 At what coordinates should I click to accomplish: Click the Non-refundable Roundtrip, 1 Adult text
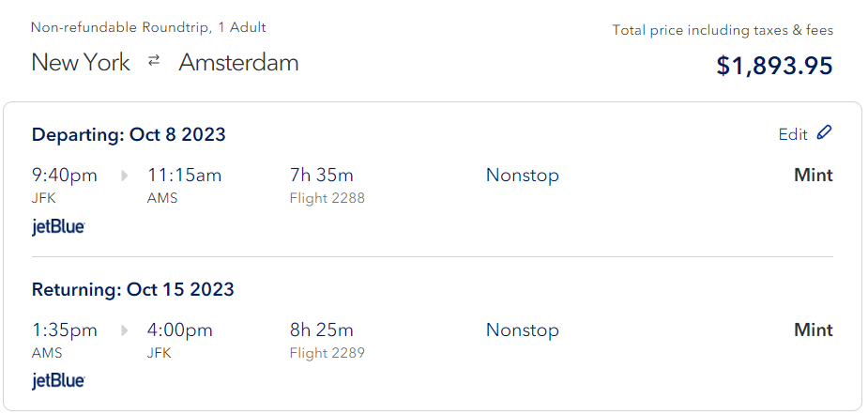[148, 27]
